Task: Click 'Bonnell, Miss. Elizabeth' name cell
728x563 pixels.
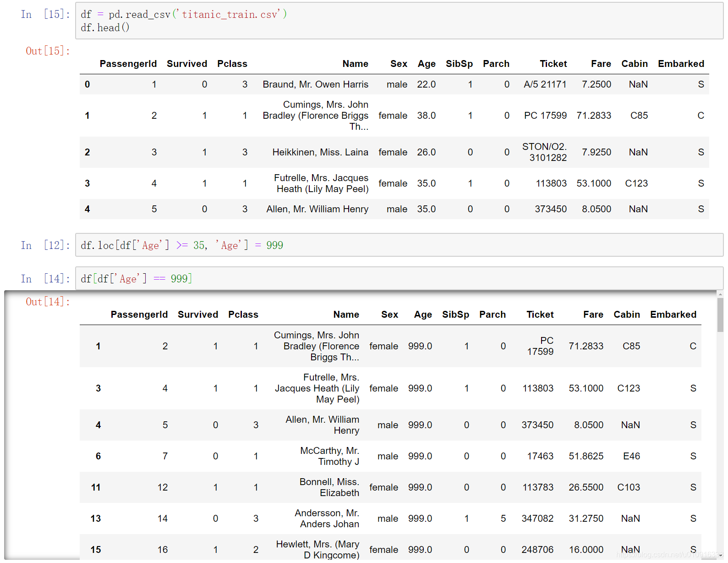Action: tap(329, 487)
